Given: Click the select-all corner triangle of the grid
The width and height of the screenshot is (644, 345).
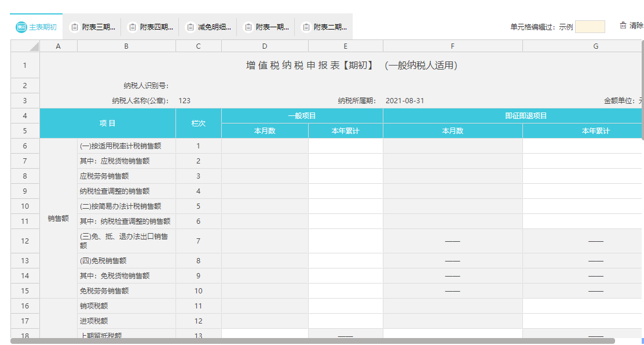Looking at the screenshot, I should (34, 46).
